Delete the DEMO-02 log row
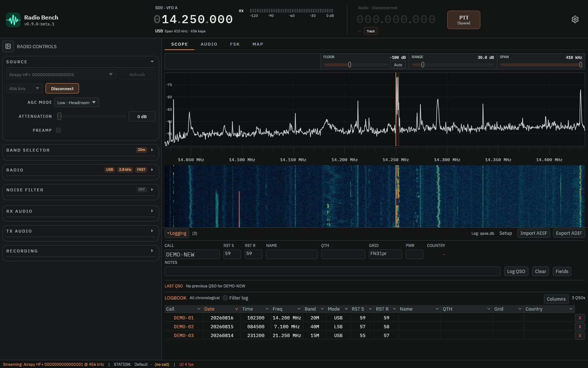This screenshot has height=368, width=588. [x=580, y=327]
